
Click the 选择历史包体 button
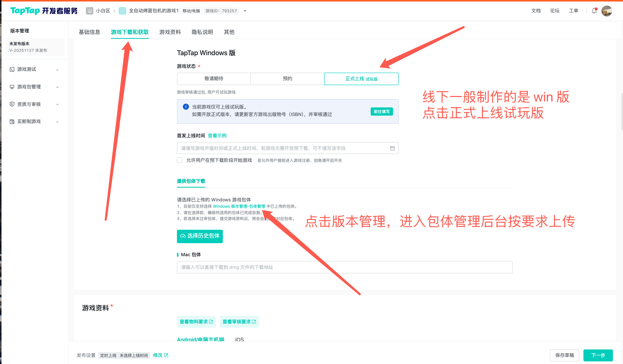click(x=200, y=236)
